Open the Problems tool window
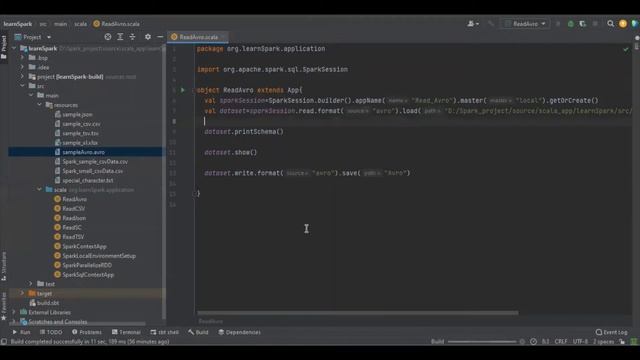Screen dimensions: 640x360 point(87,332)
